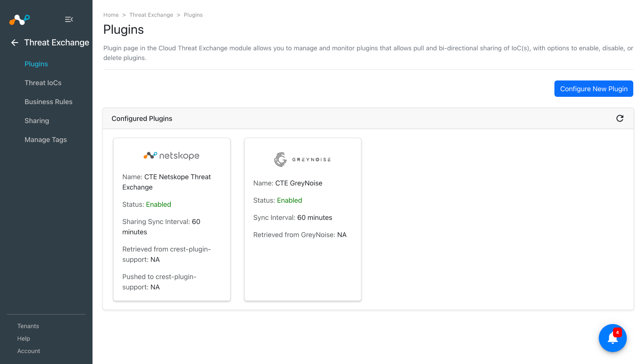The height and width of the screenshot is (364, 644).
Task: Open Plugins in the sidebar
Action: pyautogui.click(x=36, y=64)
